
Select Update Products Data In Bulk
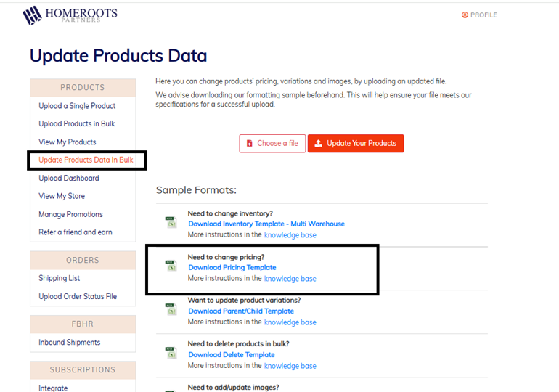pyautogui.click(x=86, y=160)
